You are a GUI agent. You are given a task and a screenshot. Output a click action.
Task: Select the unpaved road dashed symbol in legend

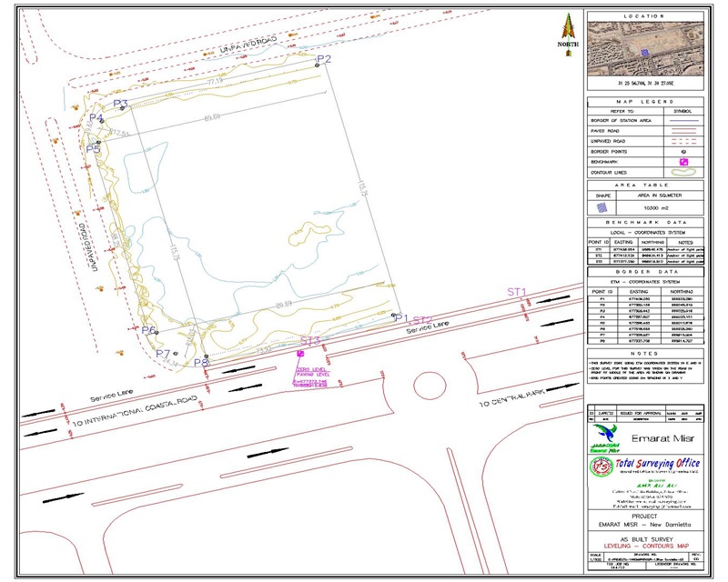tap(683, 141)
